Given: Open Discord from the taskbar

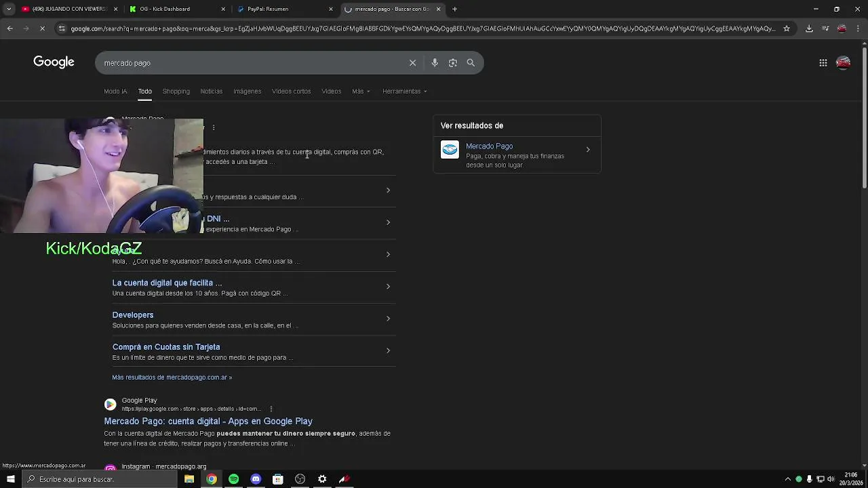Looking at the screenshot, I should (x=256, y=479).
